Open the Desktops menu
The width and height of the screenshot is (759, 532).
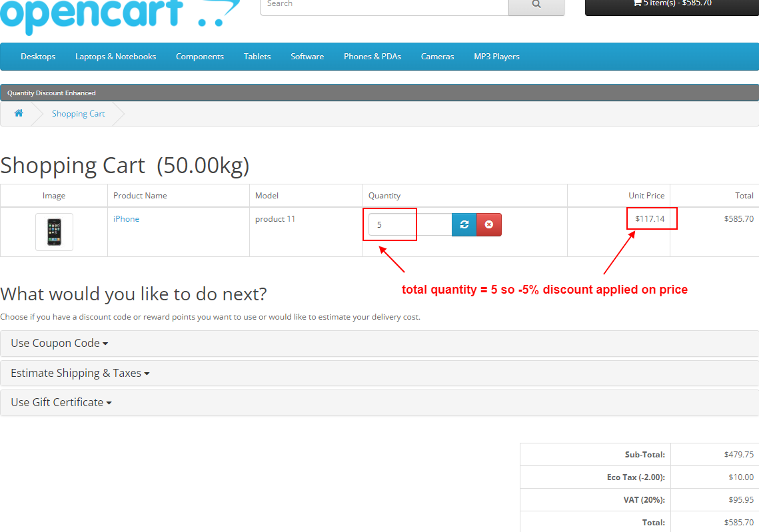(x=38, y=57)
